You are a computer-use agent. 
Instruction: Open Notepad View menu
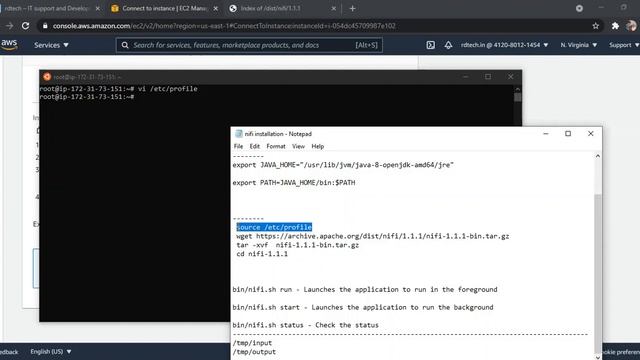click(298, 146)
